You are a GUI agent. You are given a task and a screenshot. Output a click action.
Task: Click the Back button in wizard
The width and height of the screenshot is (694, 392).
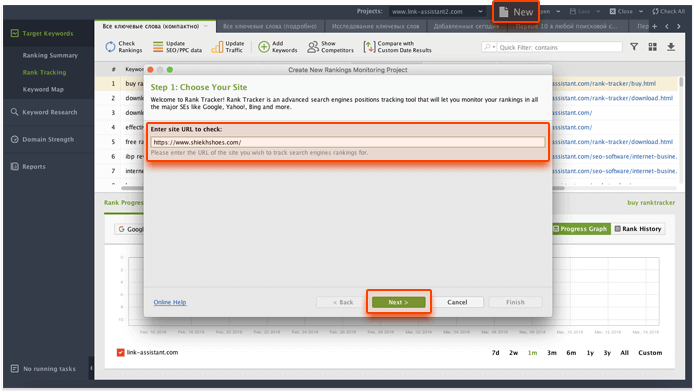coord(343,302)
